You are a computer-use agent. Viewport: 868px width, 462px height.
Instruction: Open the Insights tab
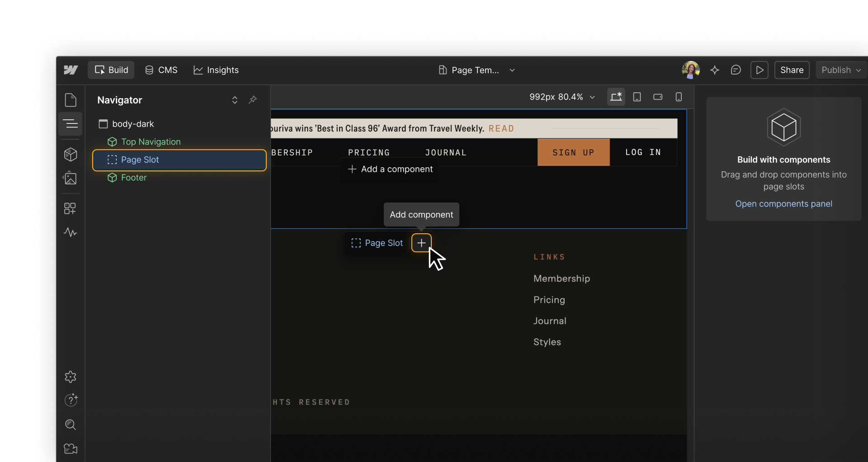[x=216, y=70]
